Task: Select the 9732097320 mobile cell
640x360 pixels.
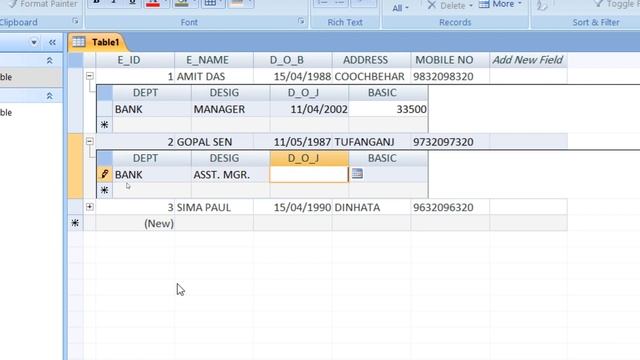Action: (x=450, y=142)
